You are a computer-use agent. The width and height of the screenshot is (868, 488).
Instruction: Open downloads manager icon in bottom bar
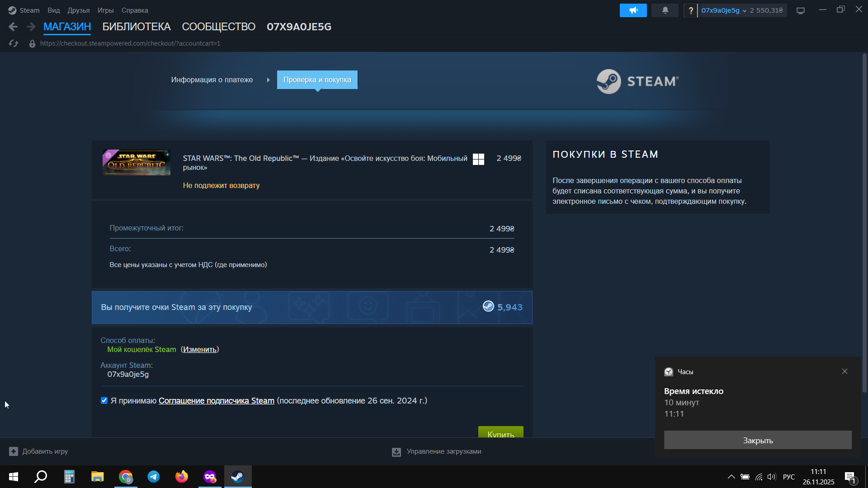tap(396, 452)
